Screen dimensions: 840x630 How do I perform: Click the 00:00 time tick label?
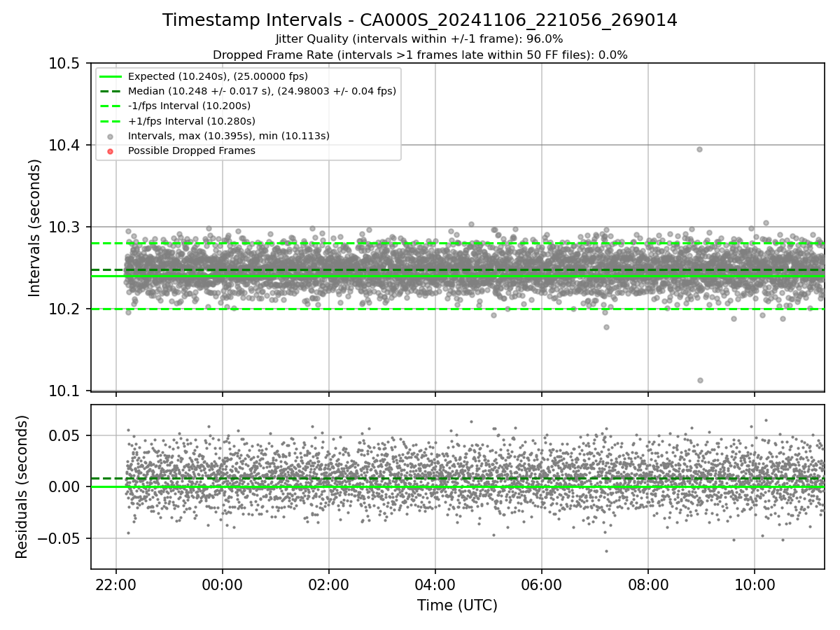pyautogui.click(x=223, y=584)
